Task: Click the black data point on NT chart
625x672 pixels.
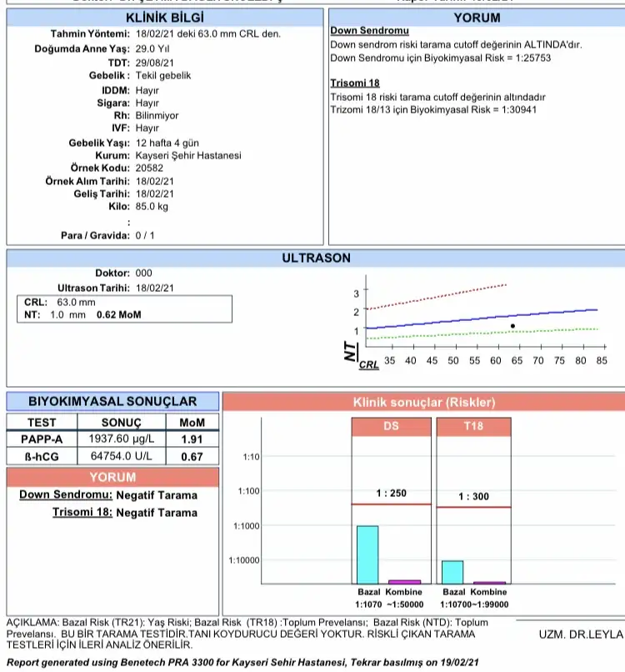Action: pos(512,326)
